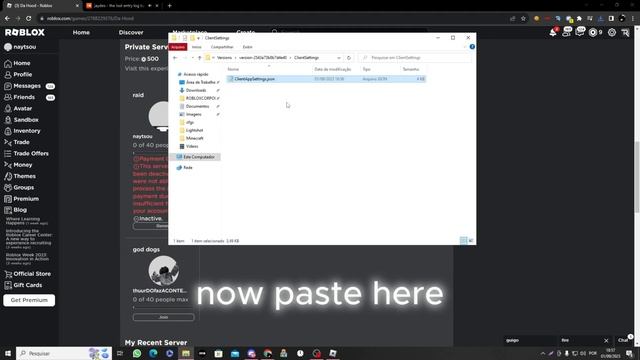
Task: Open recent locations dropdown in File Explorer
Action: click(x=193, y=58)
